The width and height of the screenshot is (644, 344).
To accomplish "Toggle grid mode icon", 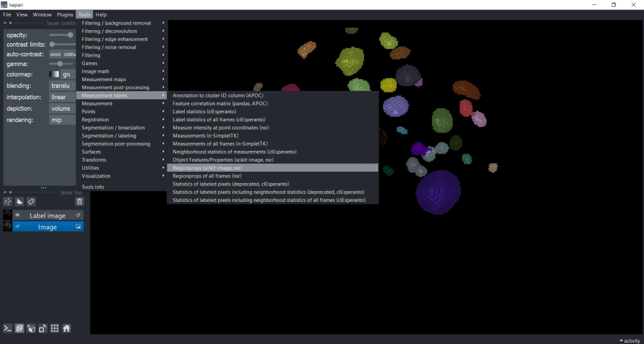I will [55, 328].
